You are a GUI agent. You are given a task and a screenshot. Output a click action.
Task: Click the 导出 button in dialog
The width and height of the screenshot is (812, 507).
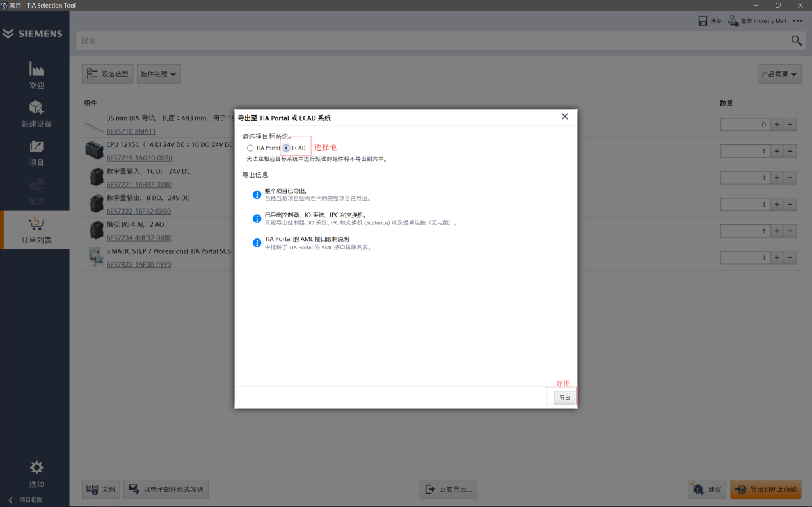(x=564, y=397)
